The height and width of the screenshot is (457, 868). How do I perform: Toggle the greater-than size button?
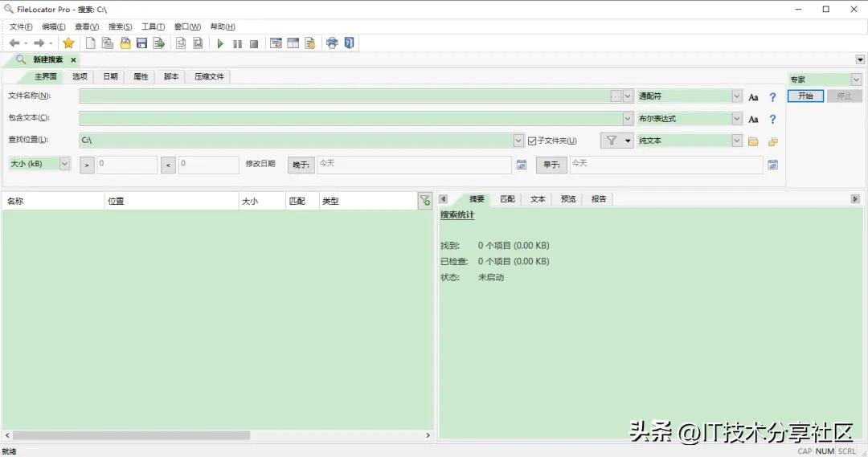click(87, 165)
